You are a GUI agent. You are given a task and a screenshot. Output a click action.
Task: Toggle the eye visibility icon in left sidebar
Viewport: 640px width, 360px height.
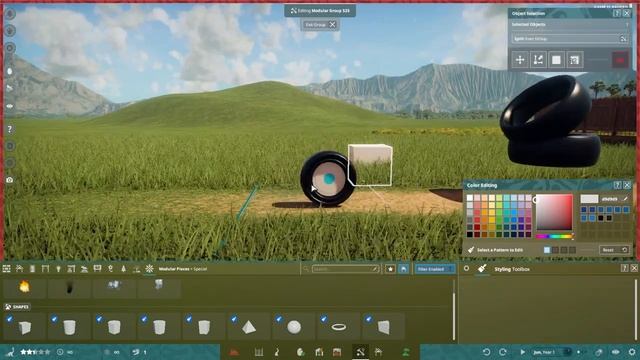pos(10,106)
